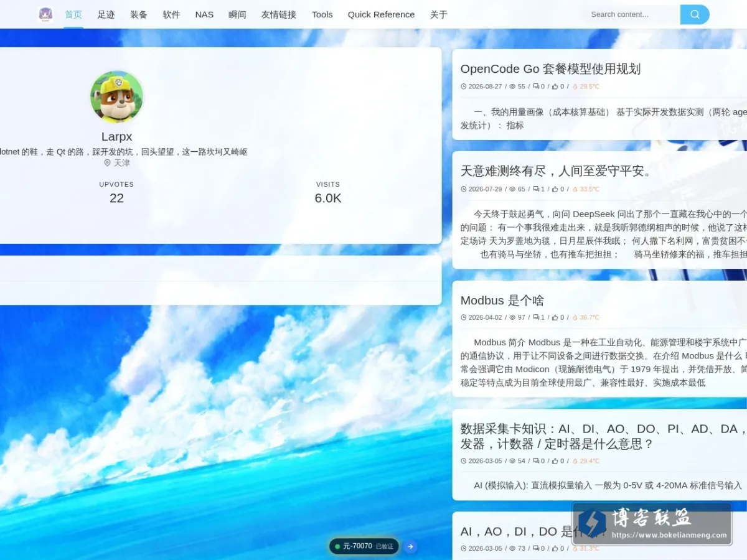Click the eye views icon showing 54
The image size is (747, 560).
pyautogui.click(x=512, y=461)
